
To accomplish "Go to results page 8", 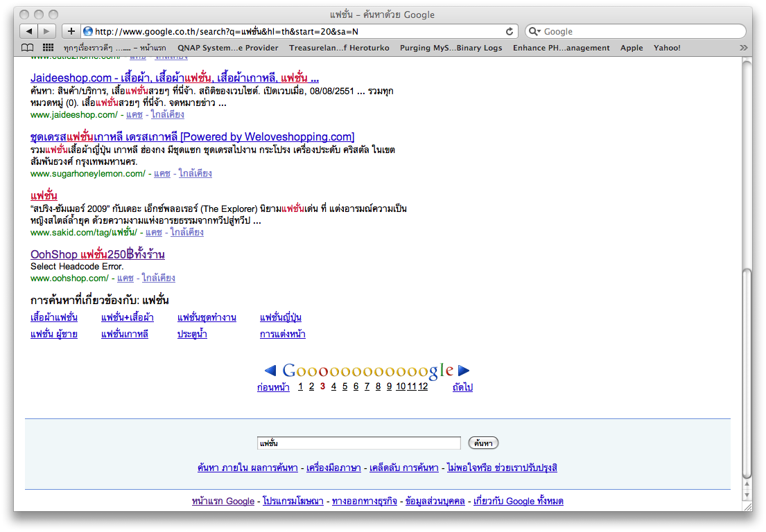I will 378,387.
